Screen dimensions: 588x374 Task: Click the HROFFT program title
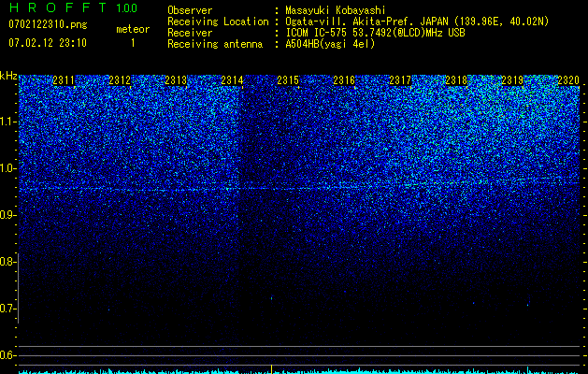(x=58, y=7)
